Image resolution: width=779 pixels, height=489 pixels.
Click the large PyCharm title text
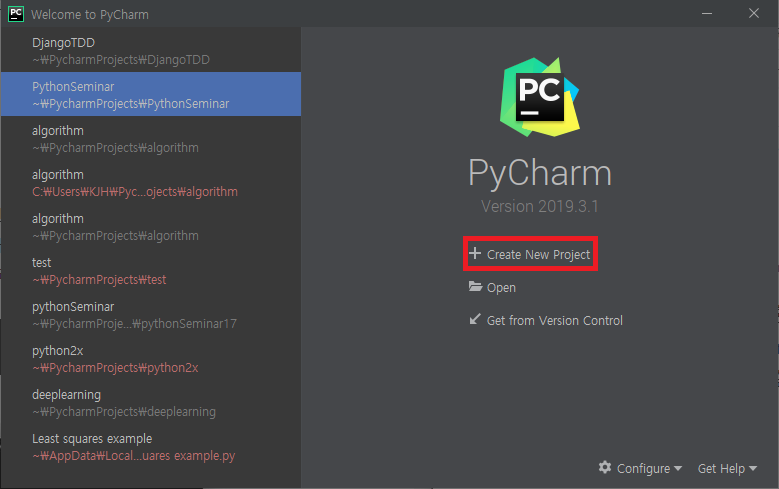pos(540,173)
